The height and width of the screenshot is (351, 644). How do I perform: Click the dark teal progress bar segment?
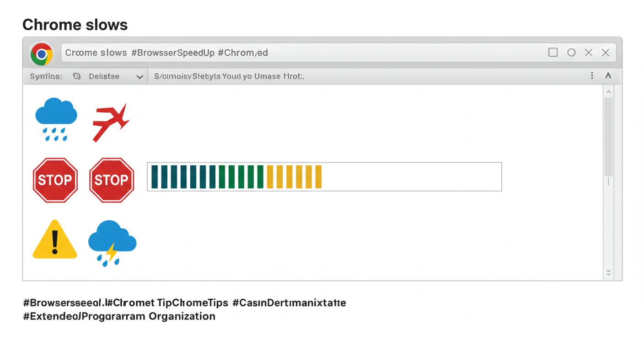pos(183,177)
